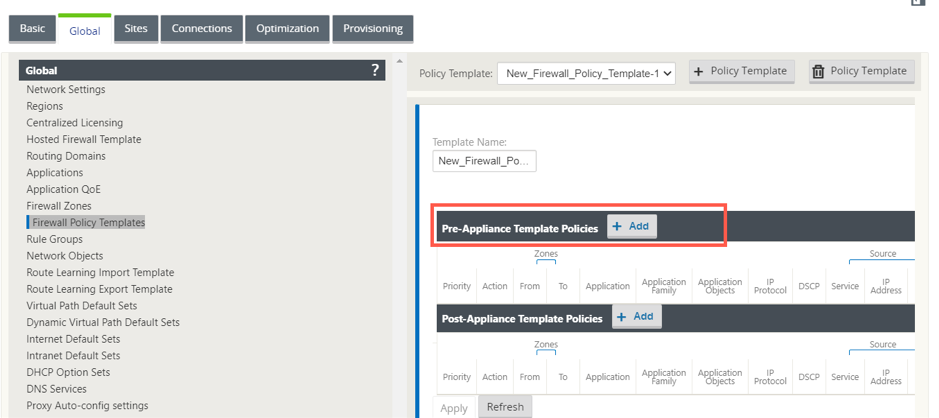Click the Refresh button
The width and height of the screenshot is (939, 418).
[x=505, y=407]
